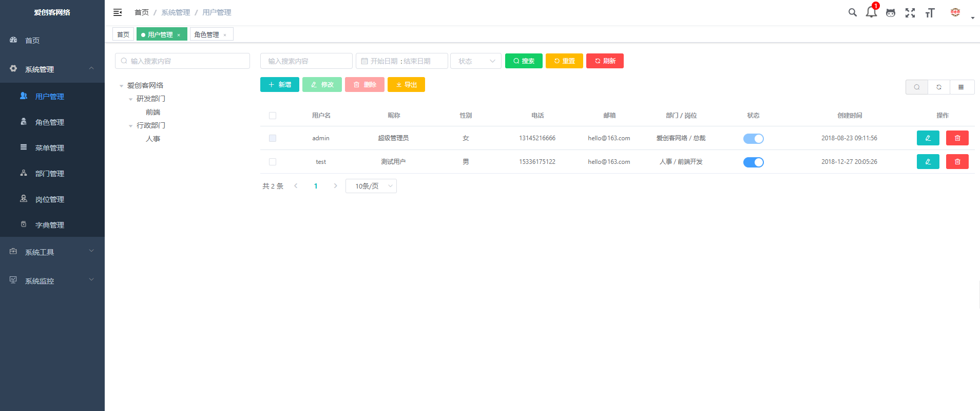Focus department tree search input

click(182, 61)
